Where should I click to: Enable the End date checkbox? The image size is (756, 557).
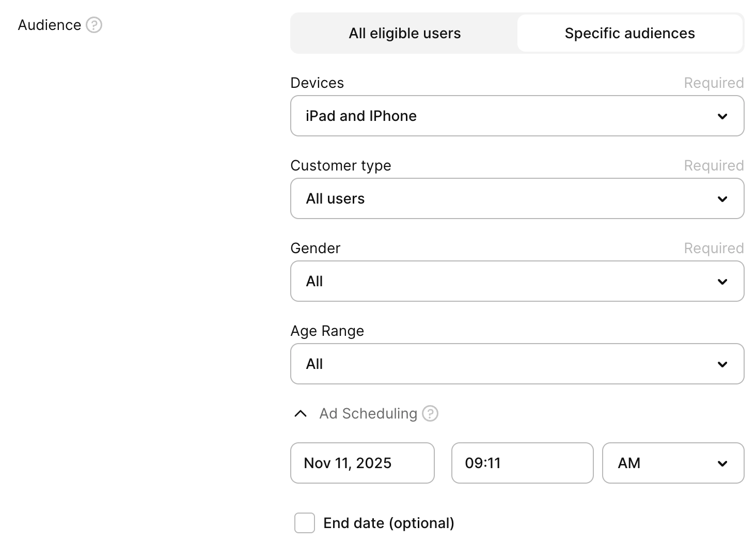(305, 523)
